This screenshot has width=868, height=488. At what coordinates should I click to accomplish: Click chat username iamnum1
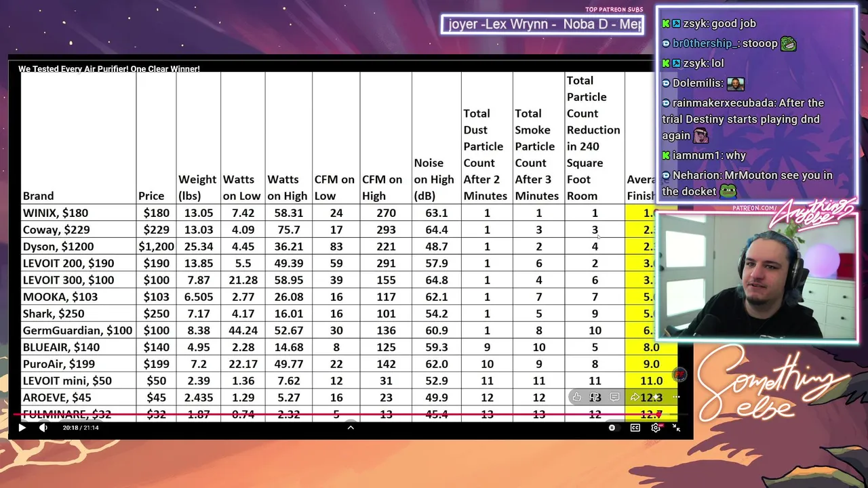click(x=696, y=156)
